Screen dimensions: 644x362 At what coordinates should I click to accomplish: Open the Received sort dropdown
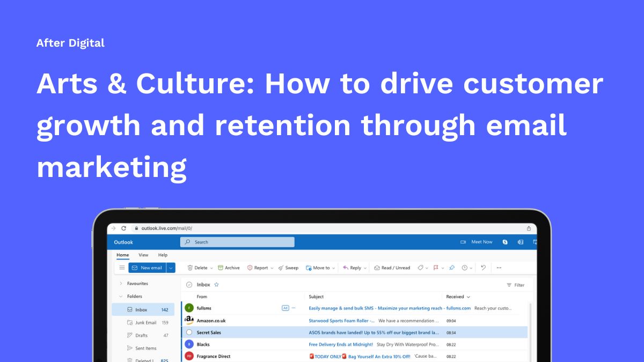458,297
